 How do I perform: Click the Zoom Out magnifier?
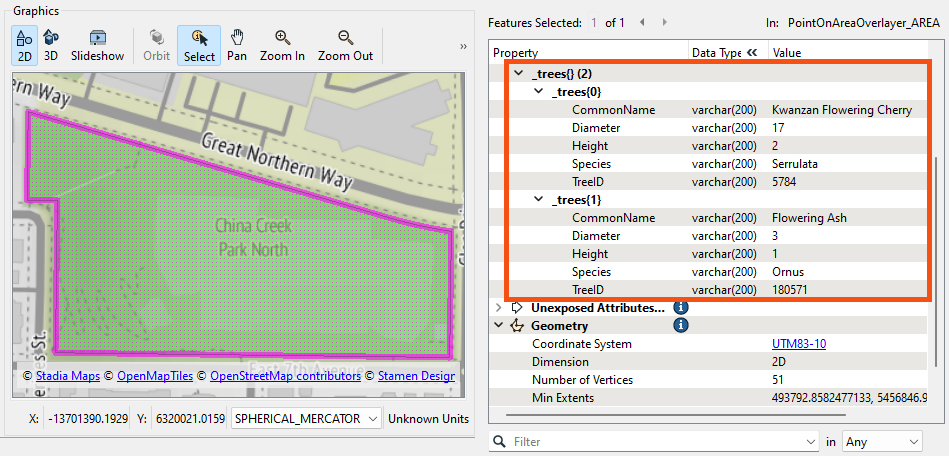tap(345, 45)
